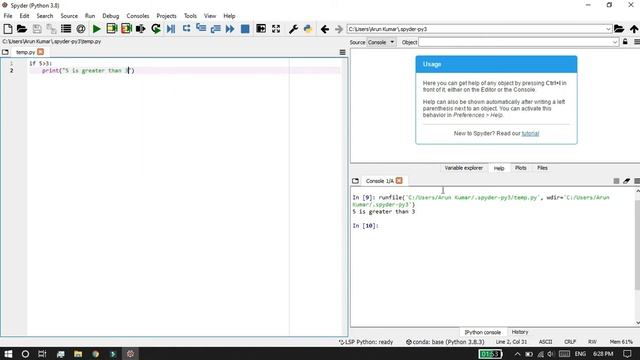The image size is (640, 360).
Task: Open Preferences wrench icon
Action: [x=293, y=29]
